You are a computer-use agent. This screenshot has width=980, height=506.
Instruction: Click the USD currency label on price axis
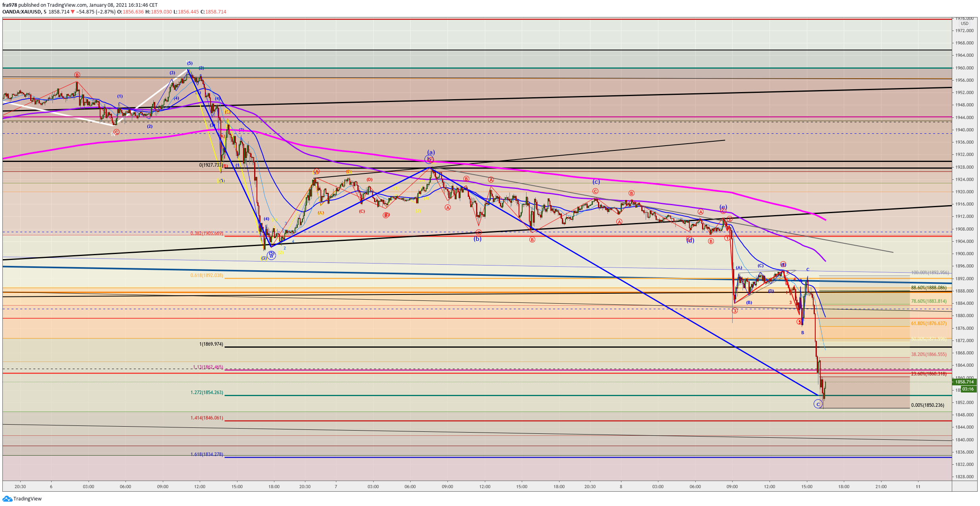click(965, 24)
